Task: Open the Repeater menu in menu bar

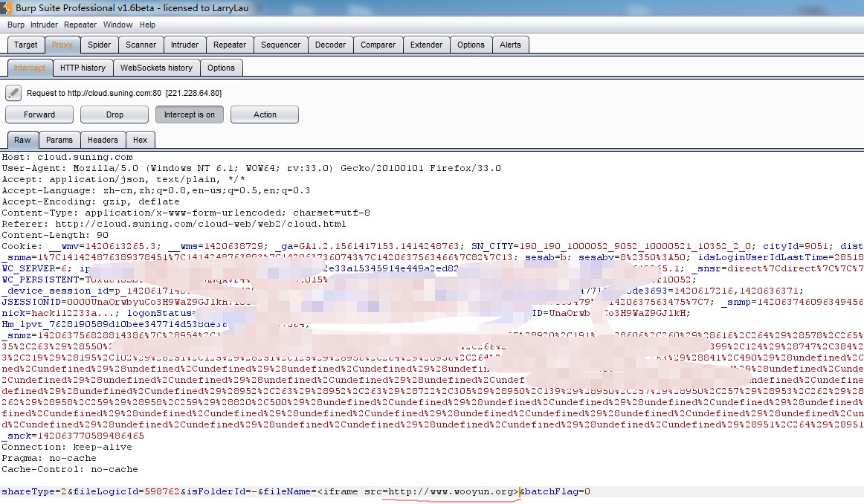Action: click(x=80, y=25)
